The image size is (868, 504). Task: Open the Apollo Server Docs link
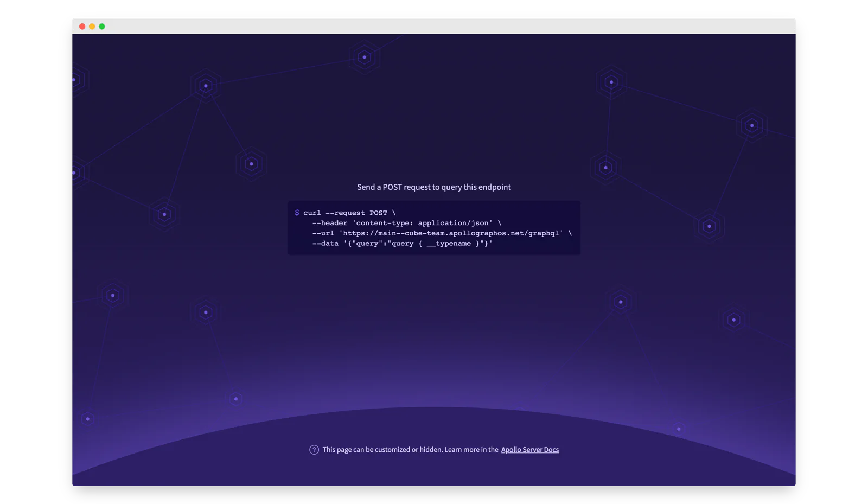[529, 450]
